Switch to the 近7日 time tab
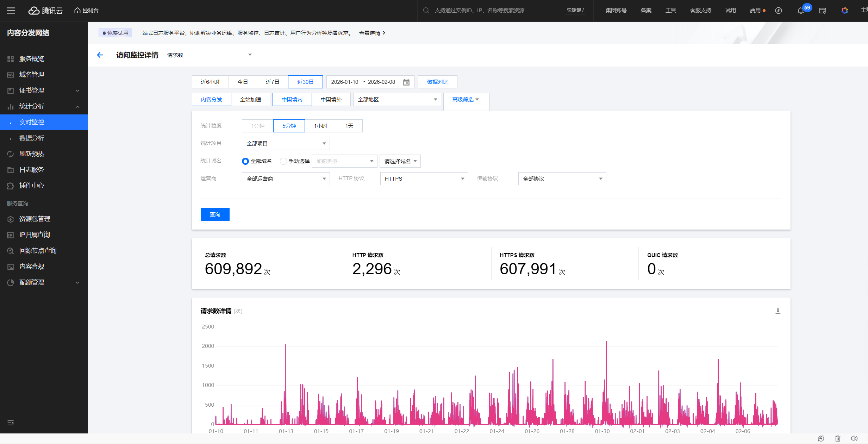 [x=272, y=82]
